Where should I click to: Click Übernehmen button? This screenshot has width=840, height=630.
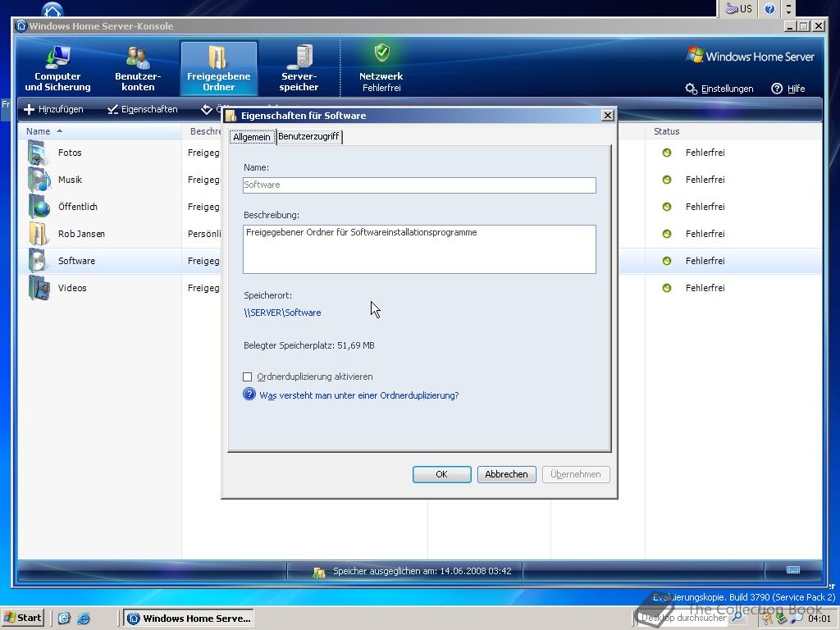click(576, 474)
